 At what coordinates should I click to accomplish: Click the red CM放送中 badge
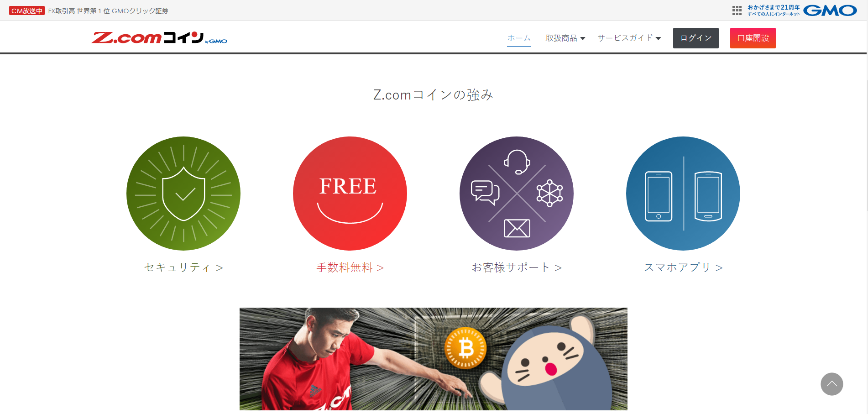27,11
